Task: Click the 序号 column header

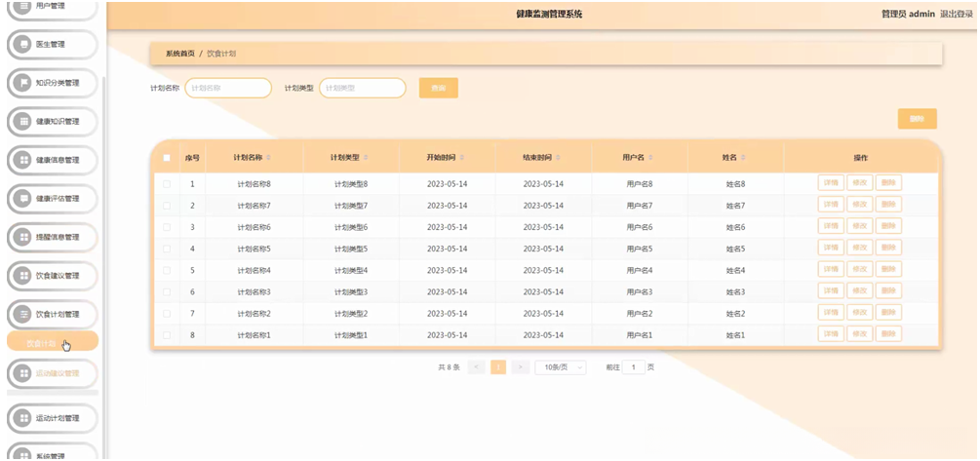Action: pyautogui.click(x=192, y=158)
